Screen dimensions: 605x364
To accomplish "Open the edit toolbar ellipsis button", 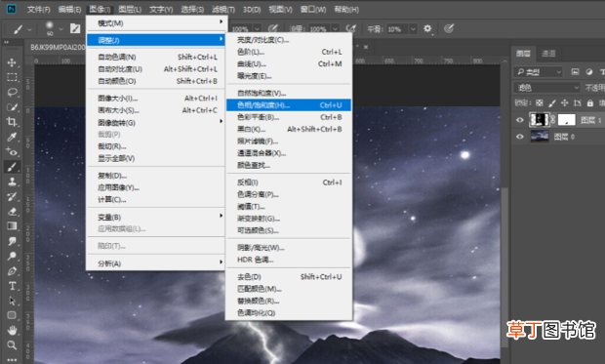I will (x=12, y=359).
